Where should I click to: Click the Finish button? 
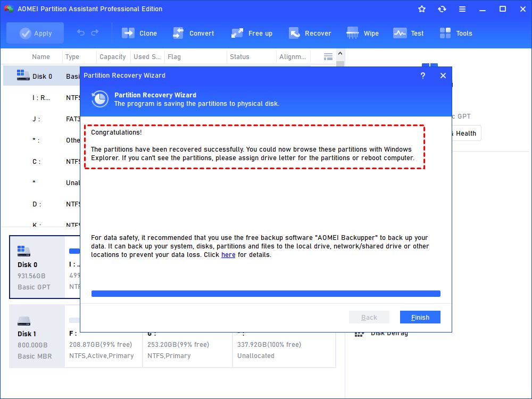click(420, 317)
